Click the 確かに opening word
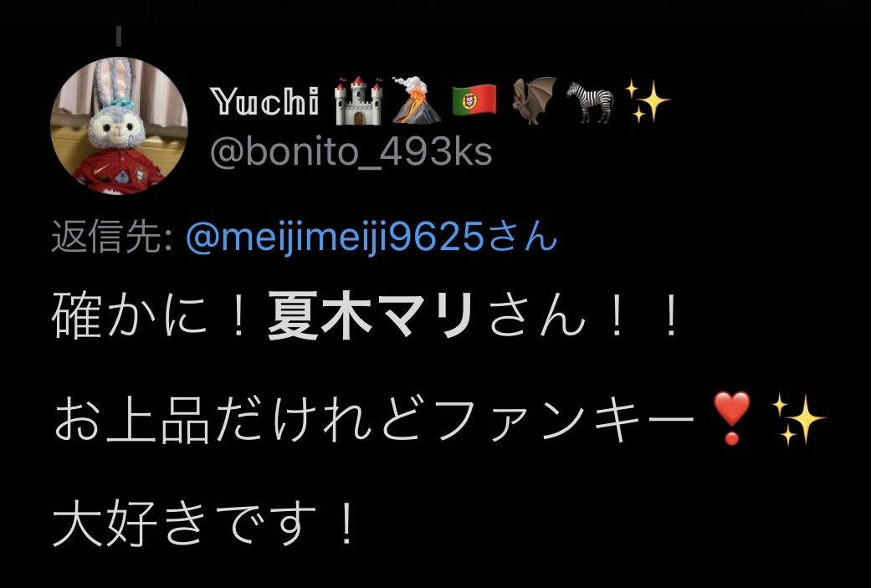The image size is (871, 588). point(130,317)
